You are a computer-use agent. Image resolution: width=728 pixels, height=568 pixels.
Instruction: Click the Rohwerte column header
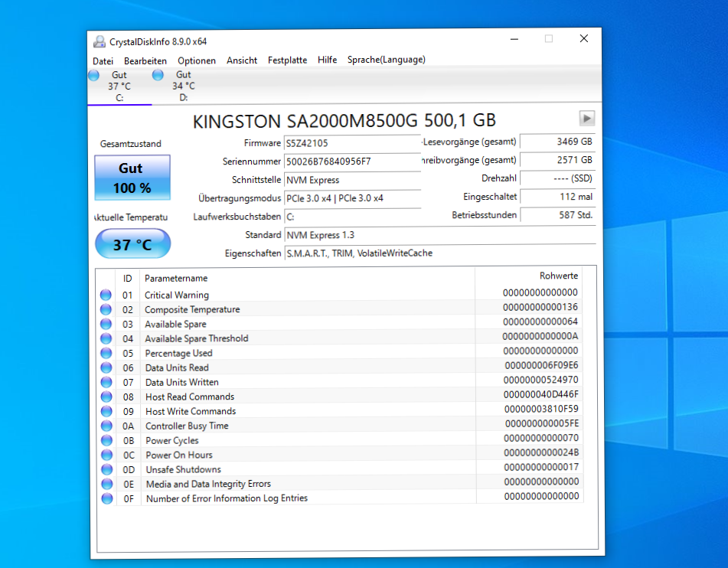(x=559, y=276)
